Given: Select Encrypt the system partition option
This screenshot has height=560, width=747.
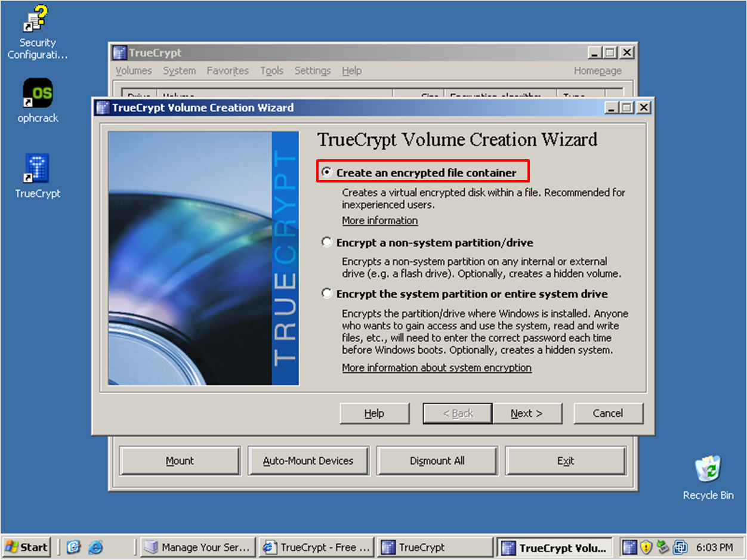Looking at the screenshot, I should click(326, 294).
